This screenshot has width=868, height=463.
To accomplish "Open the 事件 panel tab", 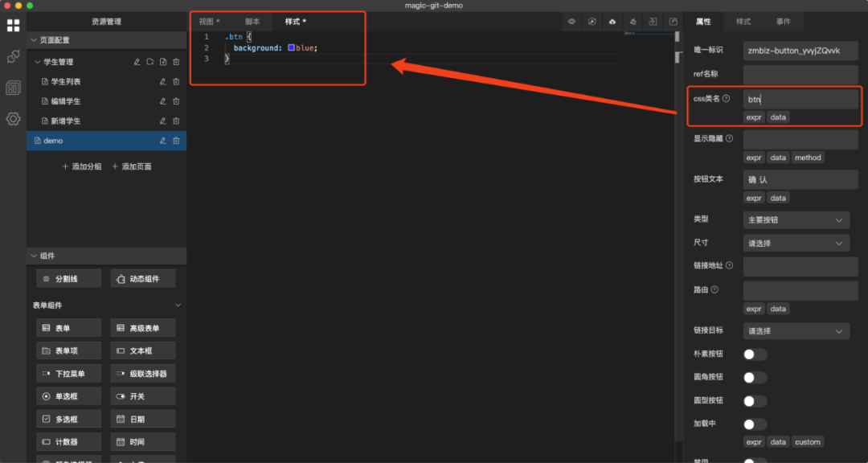I will pyautogui.click(x=784, y=22).
